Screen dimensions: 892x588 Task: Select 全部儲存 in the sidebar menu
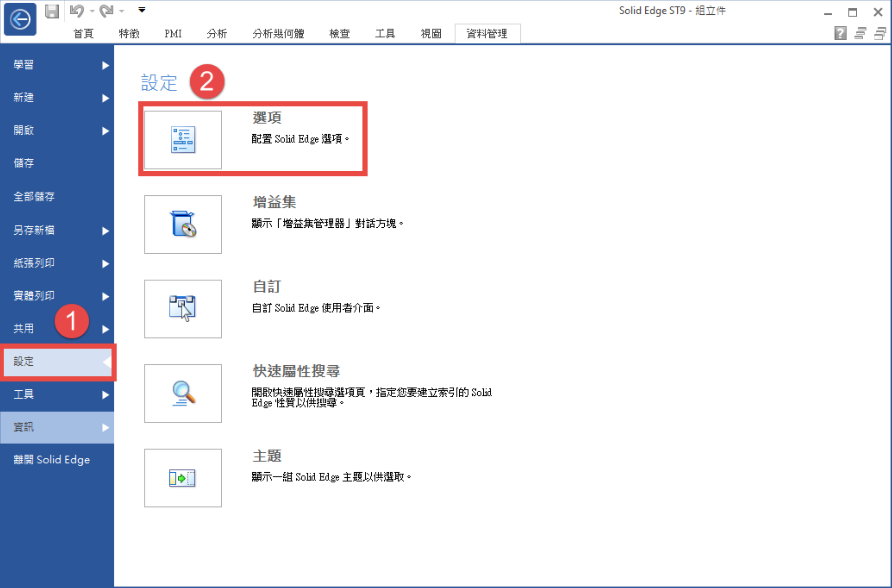pyautogui.click(x=57, y=196)
